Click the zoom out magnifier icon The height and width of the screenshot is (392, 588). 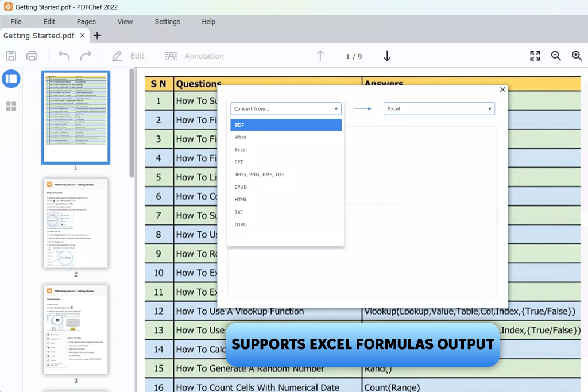coord(556,56)
